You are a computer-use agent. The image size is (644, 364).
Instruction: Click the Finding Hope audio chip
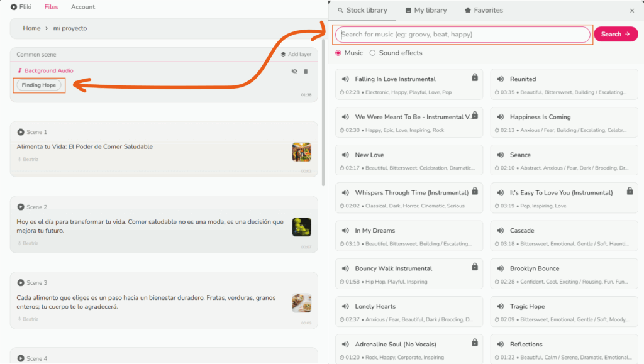(x=39, y=85)
